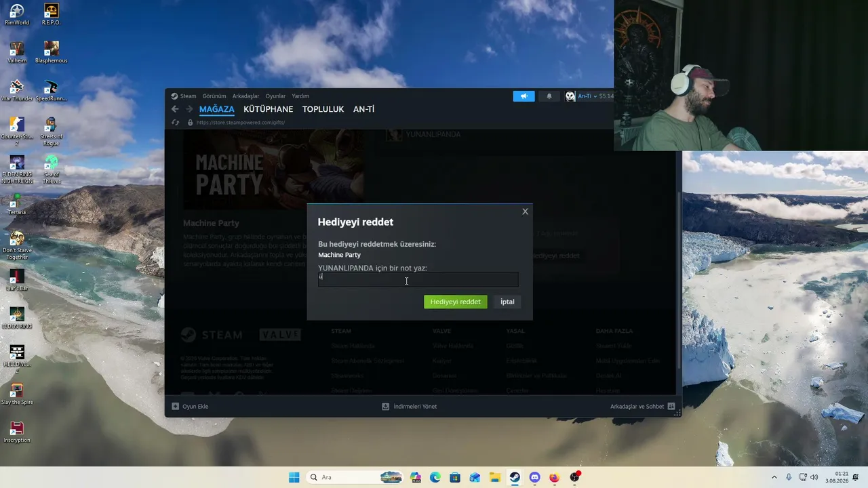Cancel the dialog with İptal
This screenshot has width=868, height=488.
(x=507, y=302)
